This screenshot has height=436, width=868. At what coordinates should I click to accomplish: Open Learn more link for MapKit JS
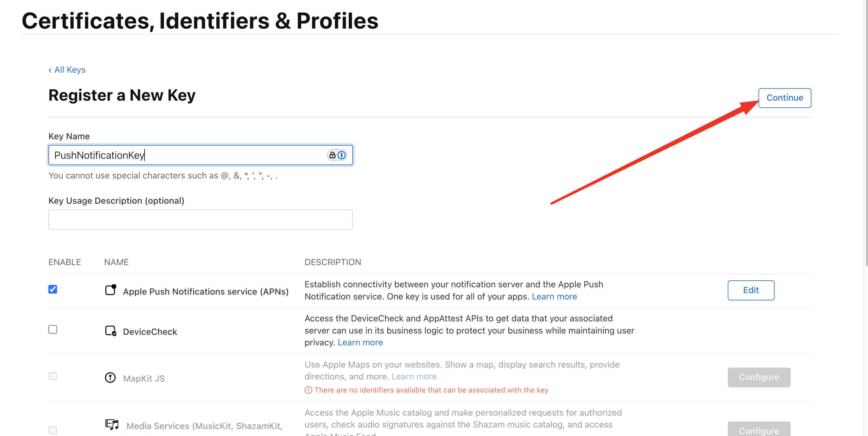tap(414, 376)
